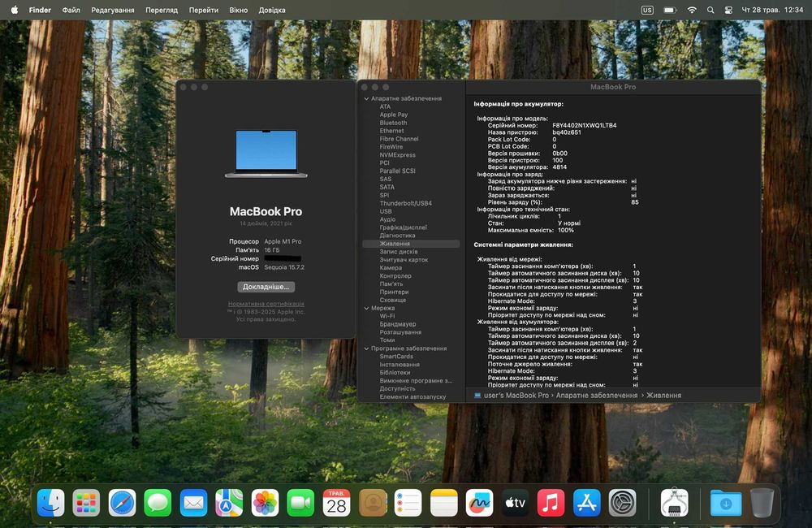Open Maps app in the Dock
Image resolution: width=812 pixels, height=528 pixels.
tap(229, 503)
